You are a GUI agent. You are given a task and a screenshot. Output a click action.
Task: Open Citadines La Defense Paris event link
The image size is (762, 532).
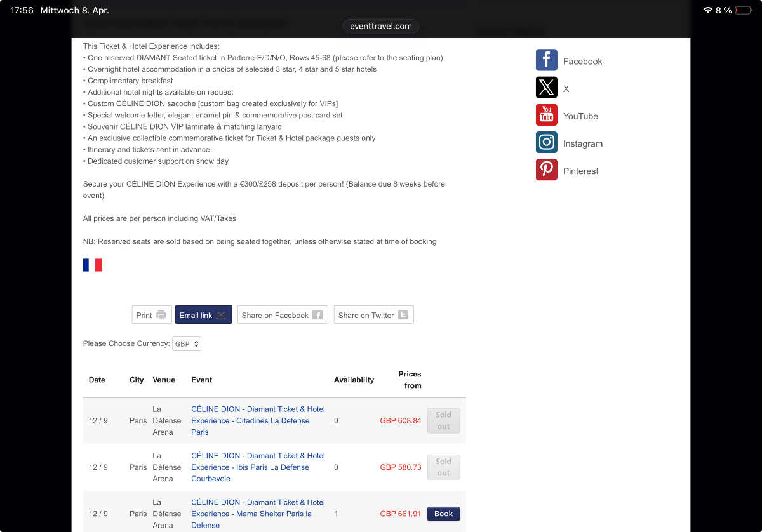pos(257,420)
